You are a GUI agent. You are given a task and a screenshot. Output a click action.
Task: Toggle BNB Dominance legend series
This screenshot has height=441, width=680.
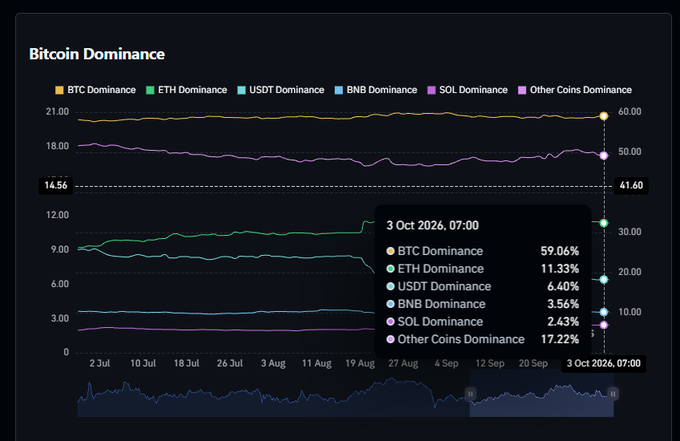point(376,90)
